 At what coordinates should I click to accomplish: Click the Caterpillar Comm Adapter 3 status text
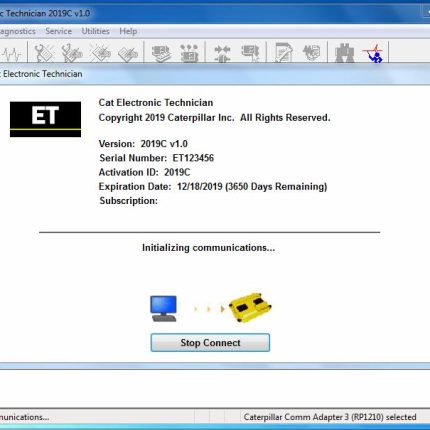click(330, 417)
